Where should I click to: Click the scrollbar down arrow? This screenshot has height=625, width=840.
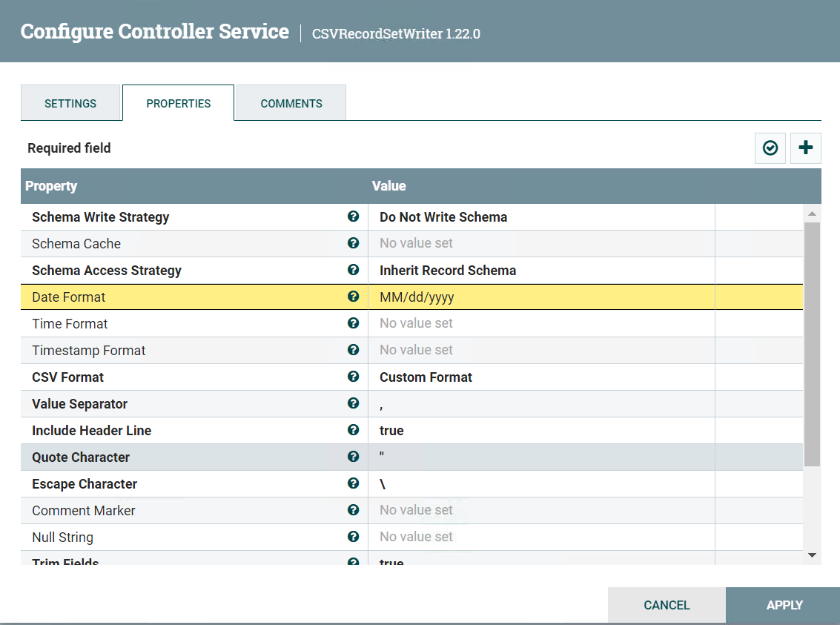(812, 554)
